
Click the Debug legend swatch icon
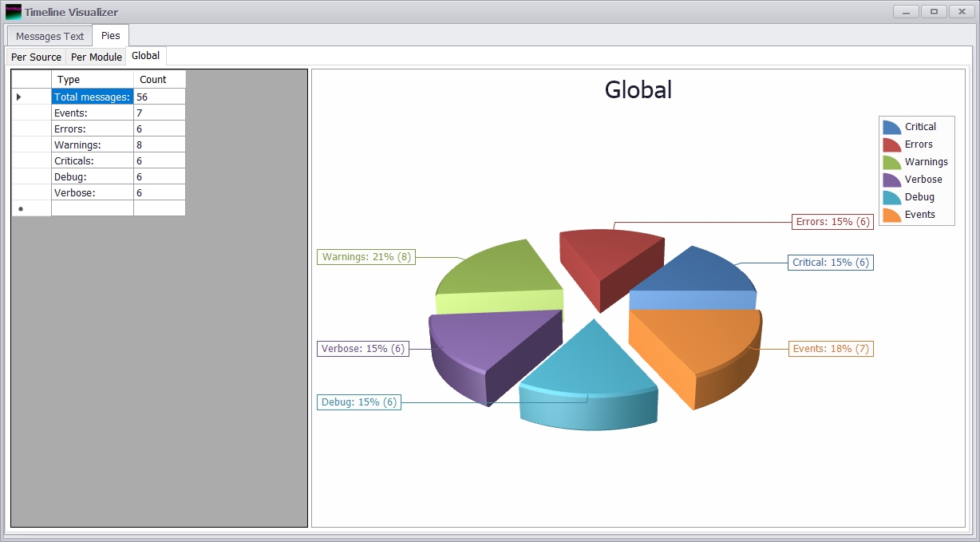click(x=890, y=196)
